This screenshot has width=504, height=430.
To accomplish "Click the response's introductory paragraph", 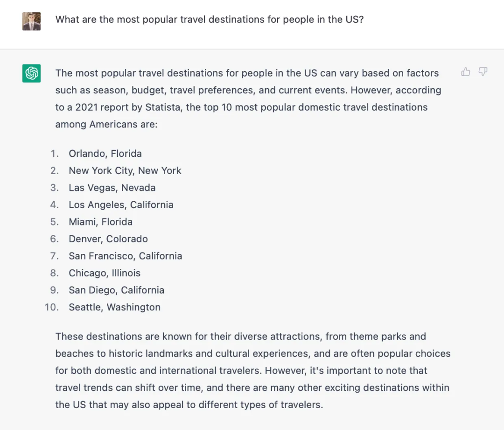I will coord(247,99).
